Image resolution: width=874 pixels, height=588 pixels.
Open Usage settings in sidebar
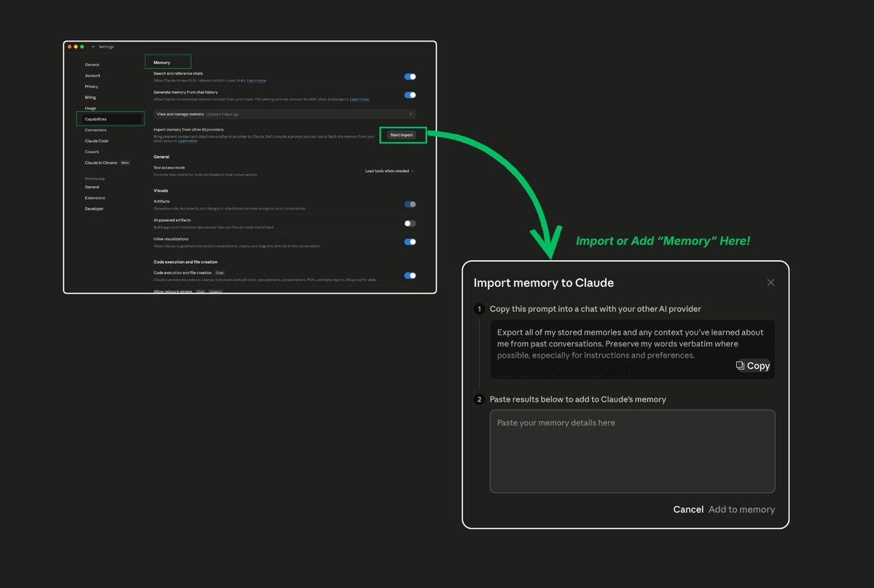click(90, 108)
